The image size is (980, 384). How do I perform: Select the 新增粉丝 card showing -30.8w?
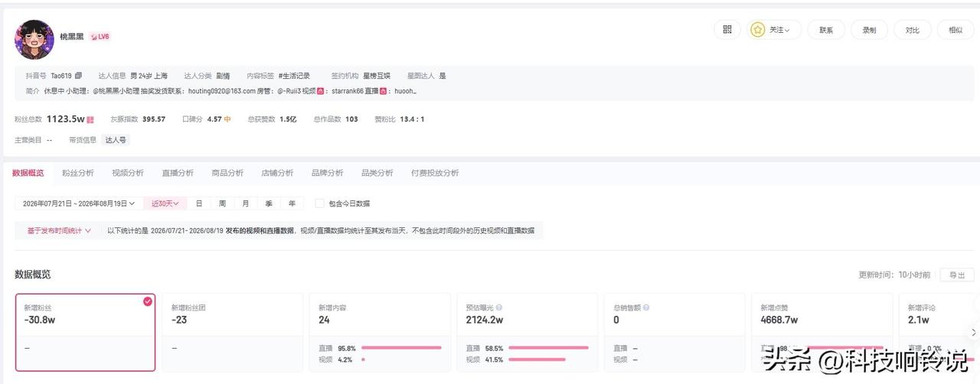coord(85,333)
